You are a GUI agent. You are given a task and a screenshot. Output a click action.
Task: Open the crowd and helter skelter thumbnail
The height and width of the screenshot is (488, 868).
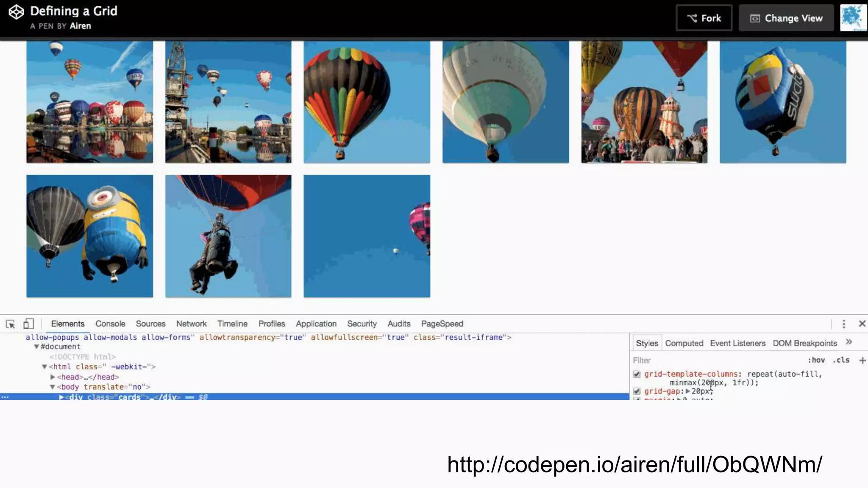[x=644, y=102]
